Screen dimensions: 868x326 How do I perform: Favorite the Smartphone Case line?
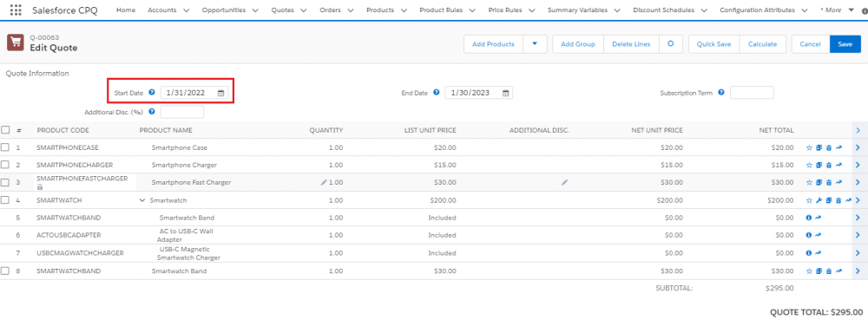coord(809,147)
